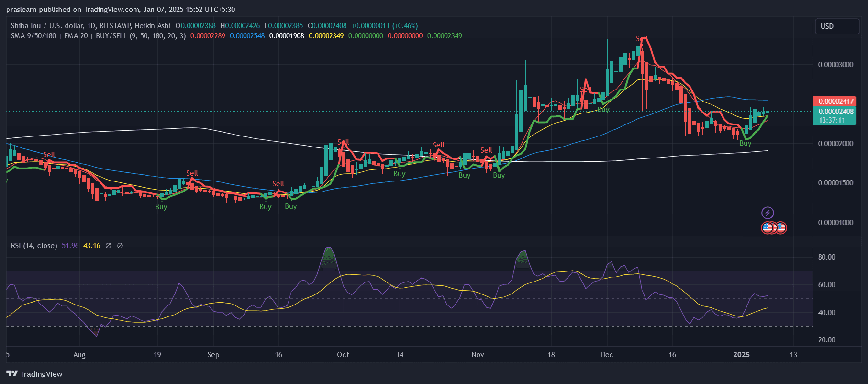Click the 0.00001500 price axis label
This screenshot has height=384, width=868.
(835, 183)
